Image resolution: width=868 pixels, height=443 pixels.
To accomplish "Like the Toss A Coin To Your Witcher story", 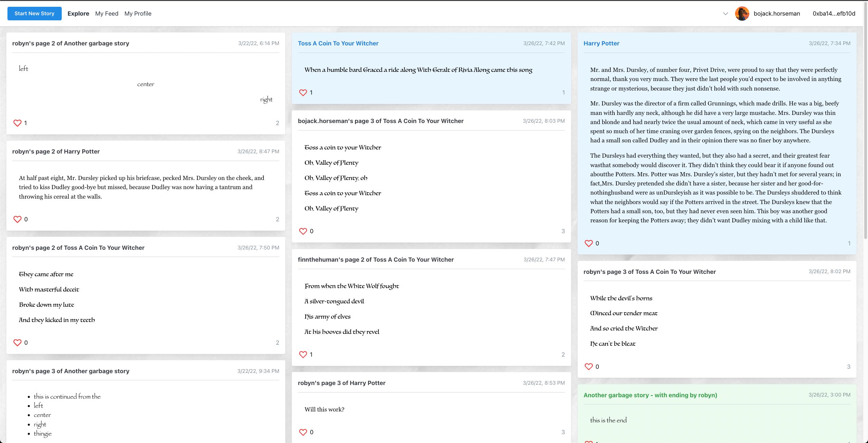I will (x=303, y=93).
